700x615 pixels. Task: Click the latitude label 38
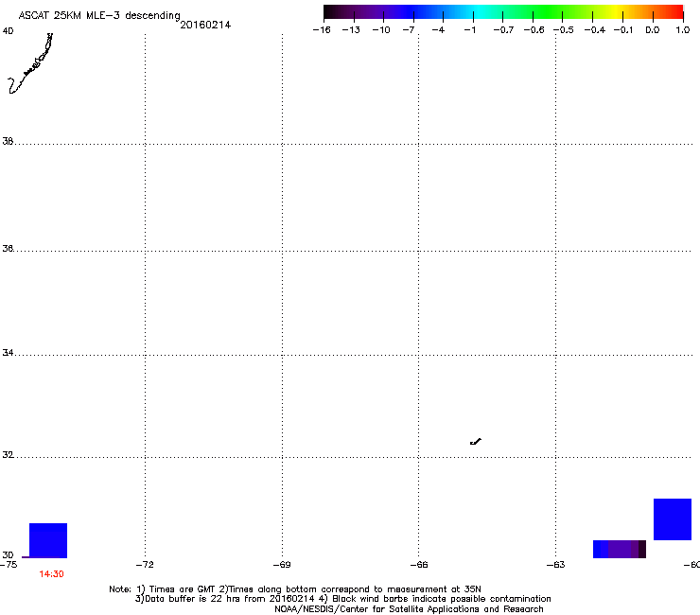pos(8,141)
